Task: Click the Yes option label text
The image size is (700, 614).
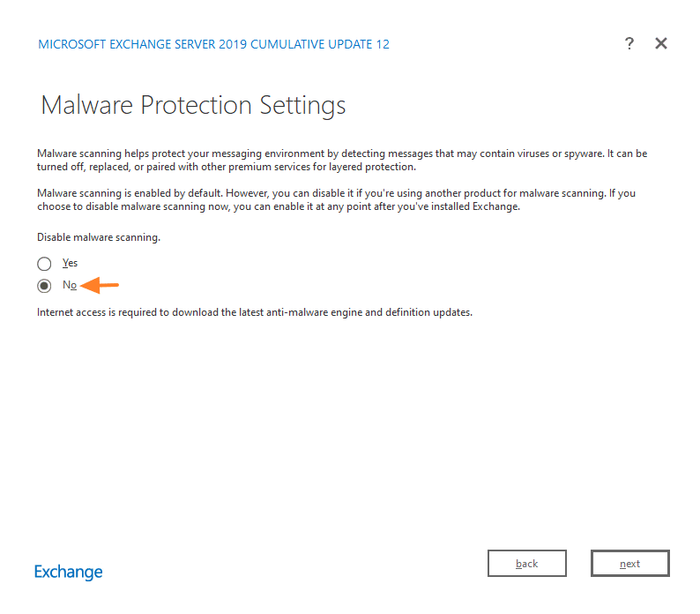Action: (x=70, y=263)
